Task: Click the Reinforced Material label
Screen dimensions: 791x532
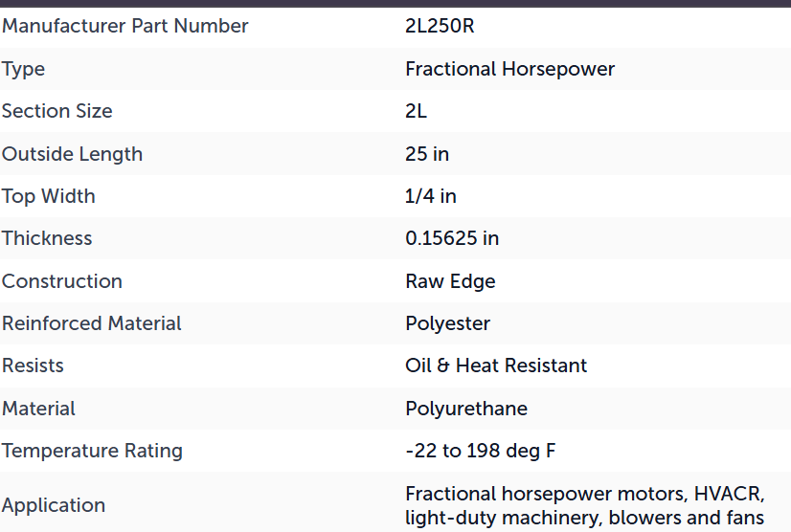Action: 91,323
